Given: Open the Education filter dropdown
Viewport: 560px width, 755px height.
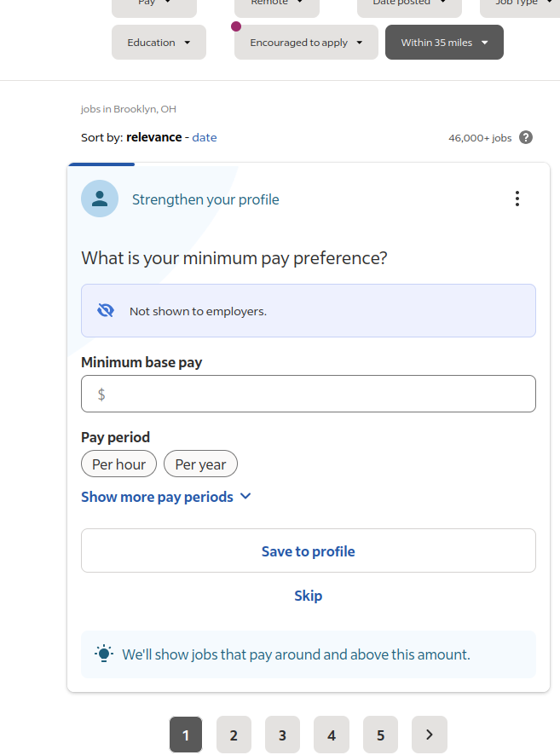Looking at the screenshot, I should 159,43.
